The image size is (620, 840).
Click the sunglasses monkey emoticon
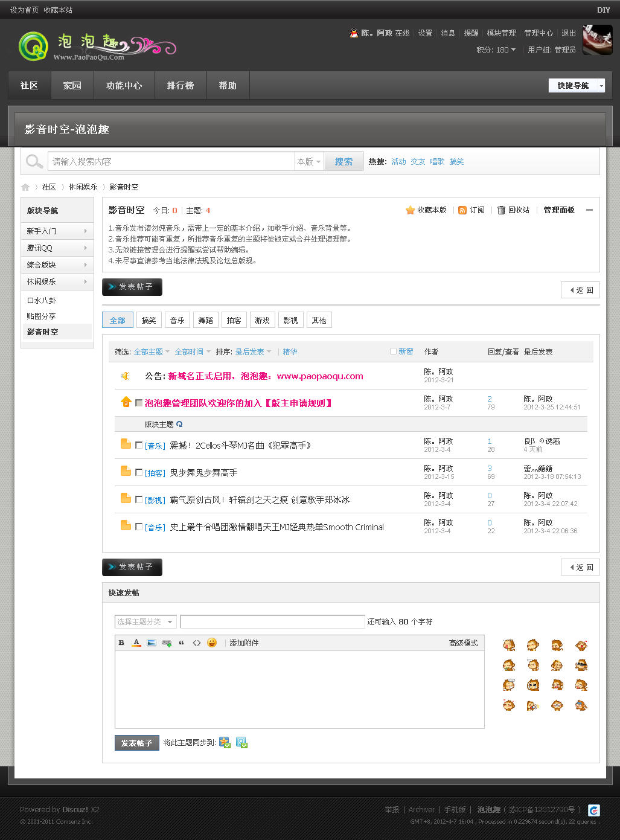[x=581, y=665]
